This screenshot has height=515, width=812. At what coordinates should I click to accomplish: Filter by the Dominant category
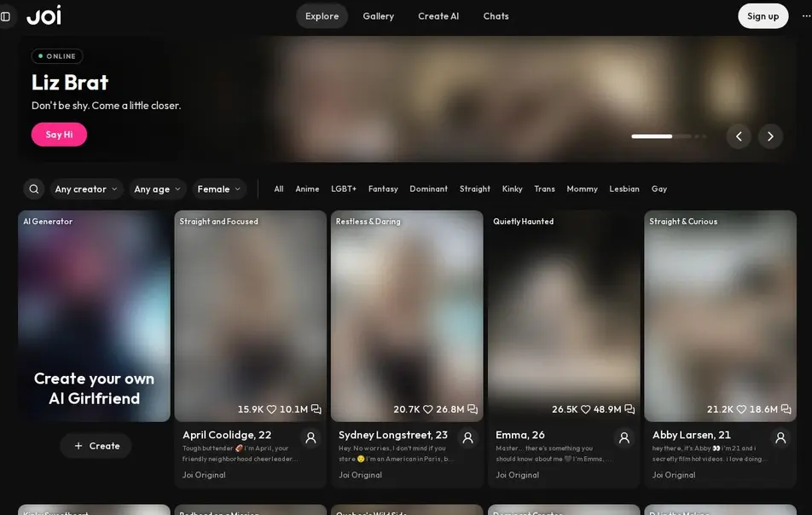pos(429,189)
